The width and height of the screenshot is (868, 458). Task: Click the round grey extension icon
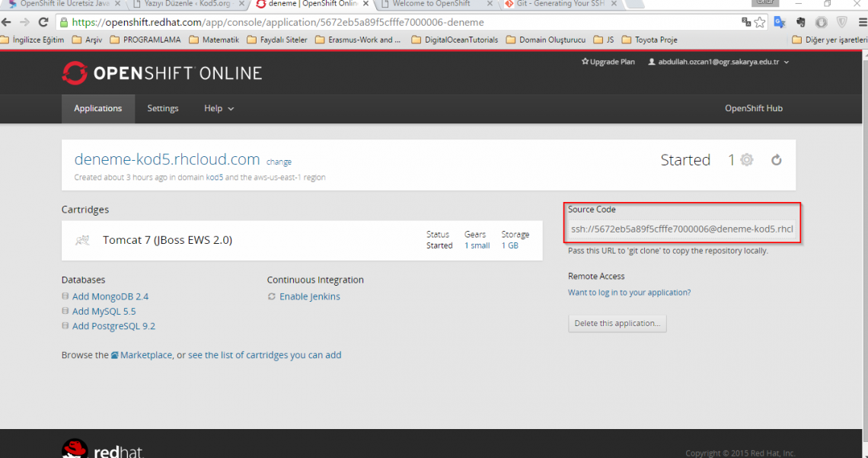click(x=822, y=22)
